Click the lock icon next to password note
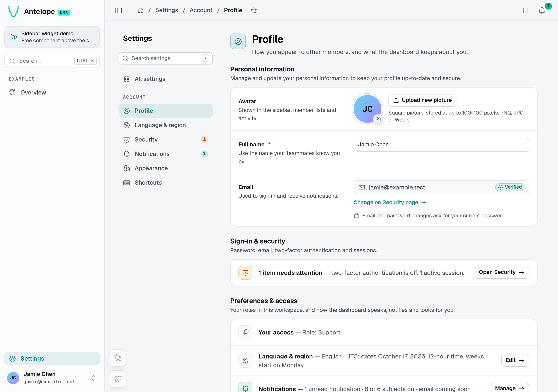 357,215
